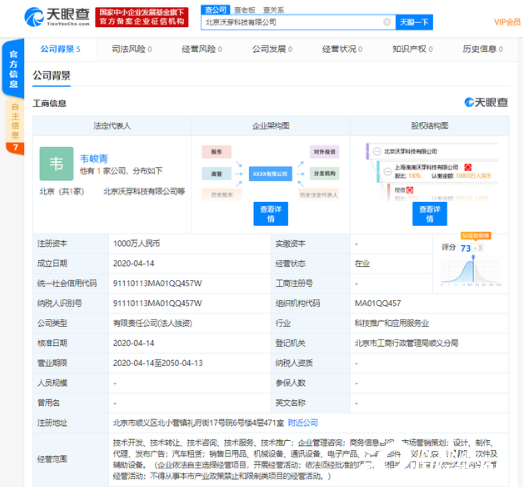This screenshot has height=487, width=523.
Task: Click the red badge next to 上海 shareholder
Action: [x=468, y=167]
